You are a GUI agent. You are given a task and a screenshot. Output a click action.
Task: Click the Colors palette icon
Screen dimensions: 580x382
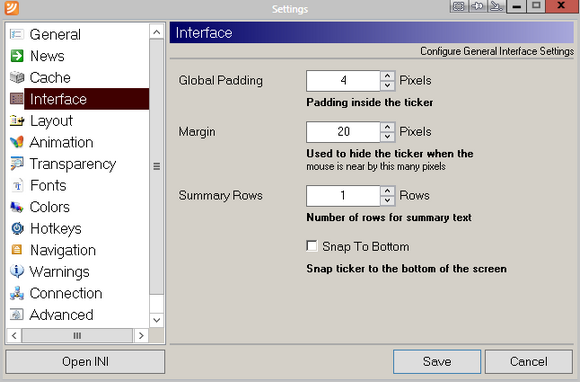(17, 207)
